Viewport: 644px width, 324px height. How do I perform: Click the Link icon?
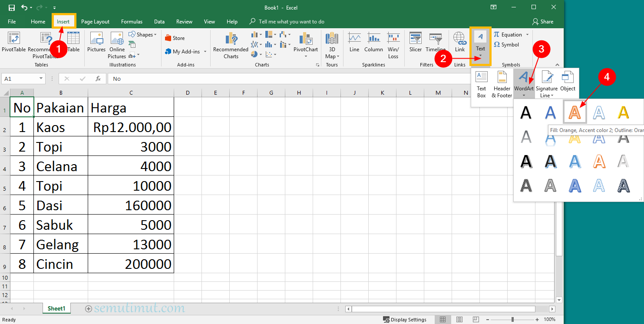click(460, 43)
